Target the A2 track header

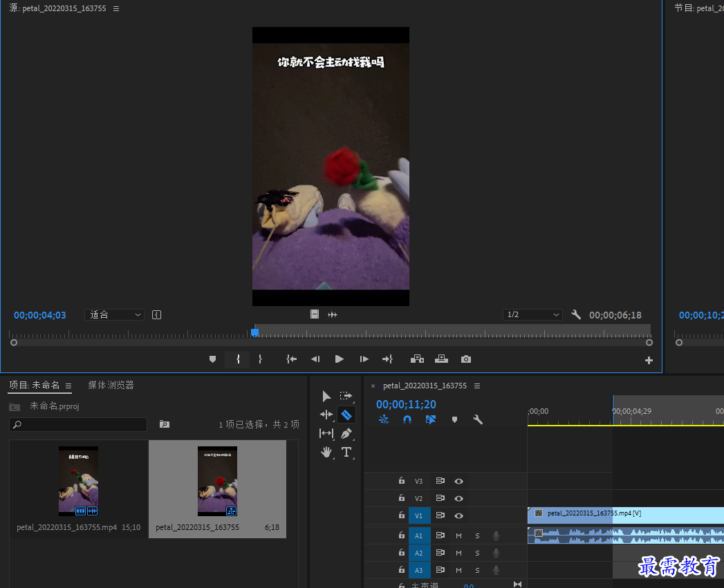tap(419, 553)
